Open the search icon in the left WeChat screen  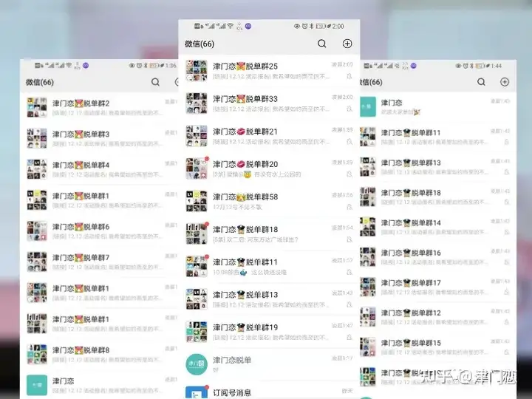pyautogui.click(x=155, y=82)
